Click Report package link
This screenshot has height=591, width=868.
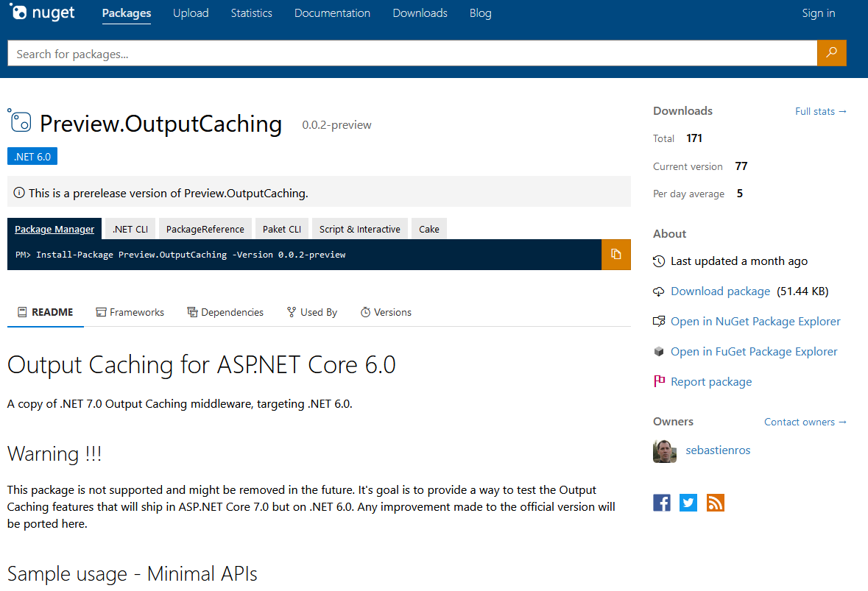[711, 382]
